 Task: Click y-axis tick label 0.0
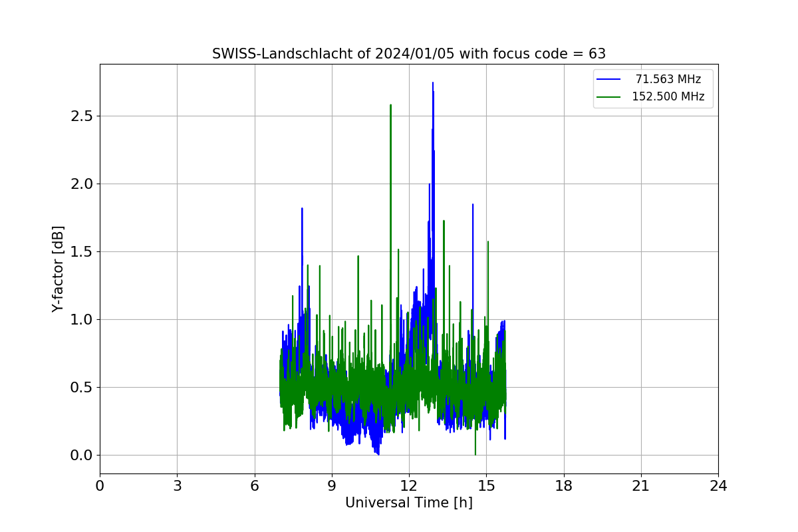pyautogui.click(x=82, y=456)
